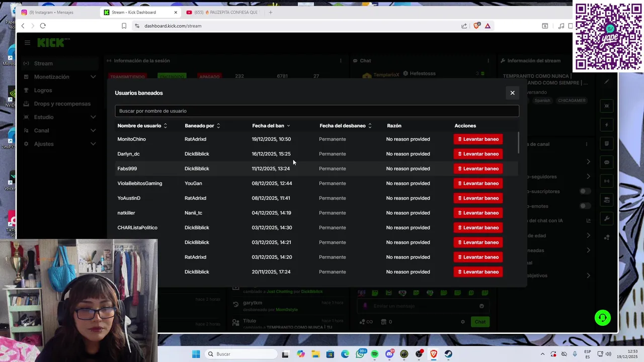Click the wrench icon in right sidebar
The image size is (644, 362).
(x=607, y=219)
